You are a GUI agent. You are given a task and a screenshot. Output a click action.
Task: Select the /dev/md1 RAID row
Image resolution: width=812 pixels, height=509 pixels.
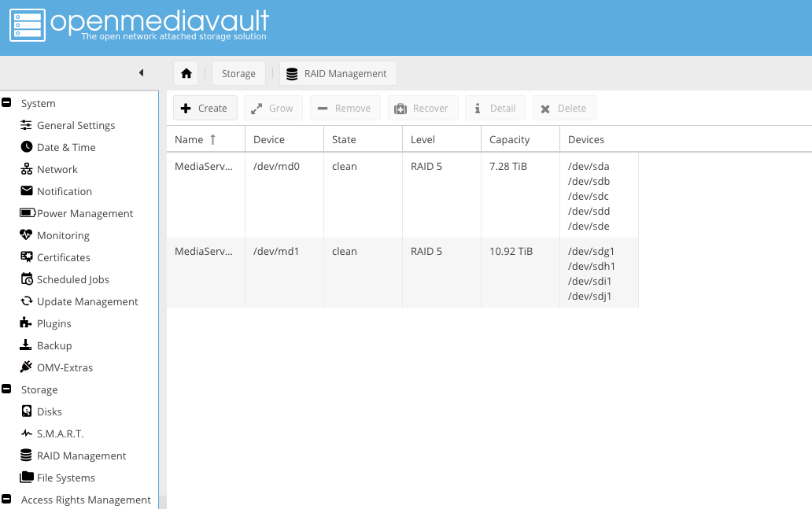pos(401,272)
